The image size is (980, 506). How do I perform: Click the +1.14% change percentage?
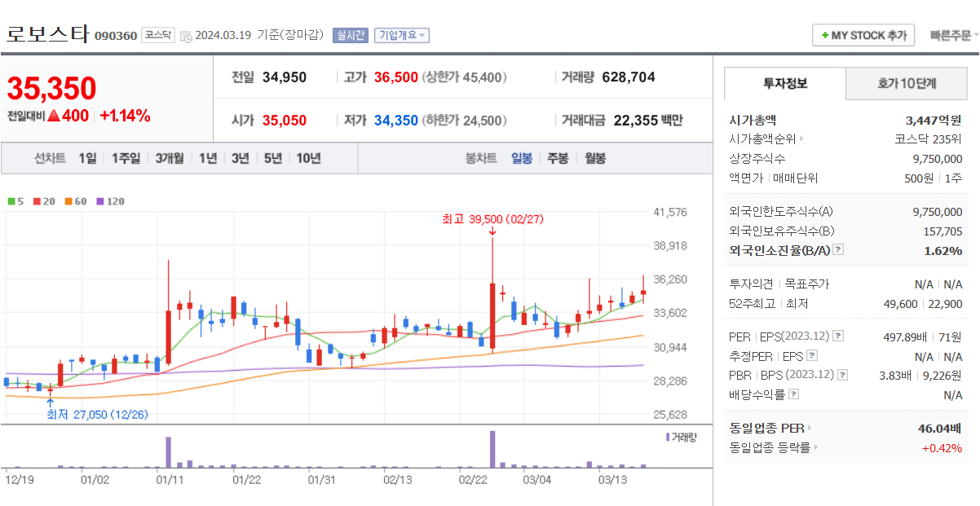click(x=125, y=116)
